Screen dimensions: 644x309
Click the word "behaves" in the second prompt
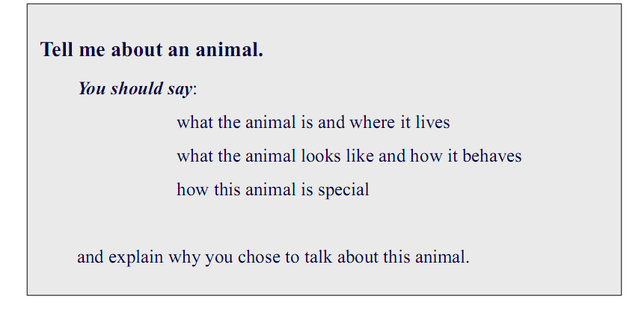(492, 156)
